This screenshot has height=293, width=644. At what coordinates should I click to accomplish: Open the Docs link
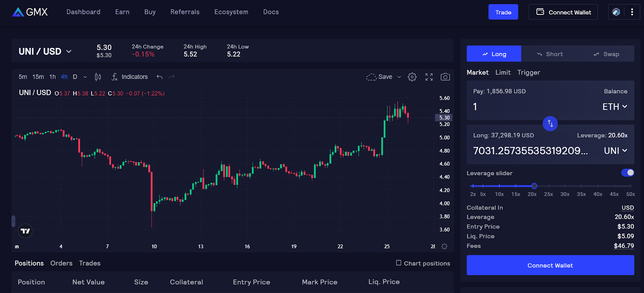pos(271,12)
